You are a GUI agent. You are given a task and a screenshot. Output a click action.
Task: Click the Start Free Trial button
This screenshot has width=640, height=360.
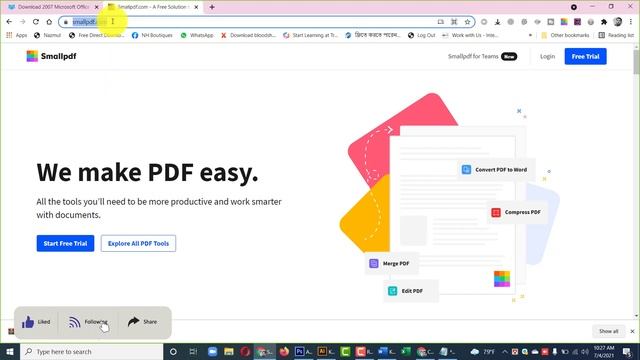[x=65, y=243]
